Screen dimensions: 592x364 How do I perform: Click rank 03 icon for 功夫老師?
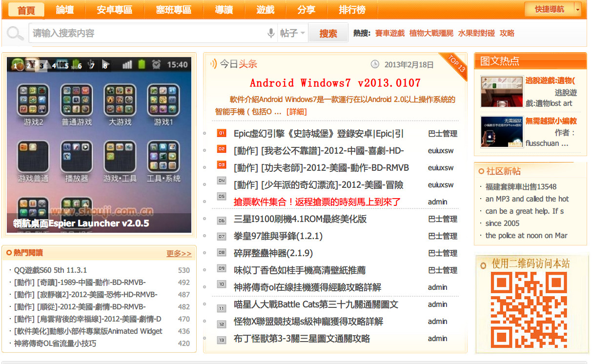[222, 165]
